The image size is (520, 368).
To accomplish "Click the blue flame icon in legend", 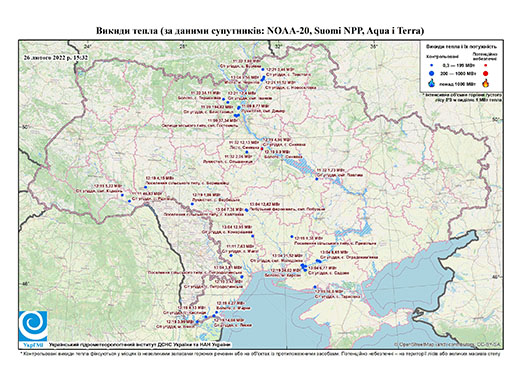I will tap(432, 83).
